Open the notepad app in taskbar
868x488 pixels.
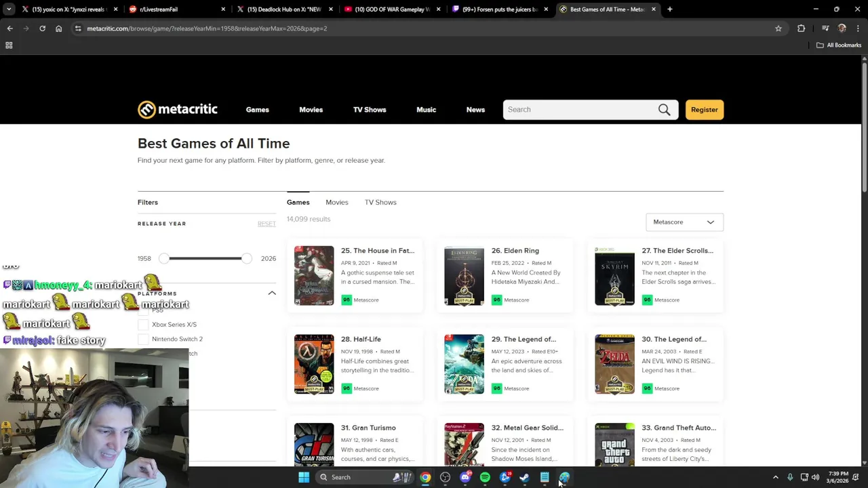point(545,477)
